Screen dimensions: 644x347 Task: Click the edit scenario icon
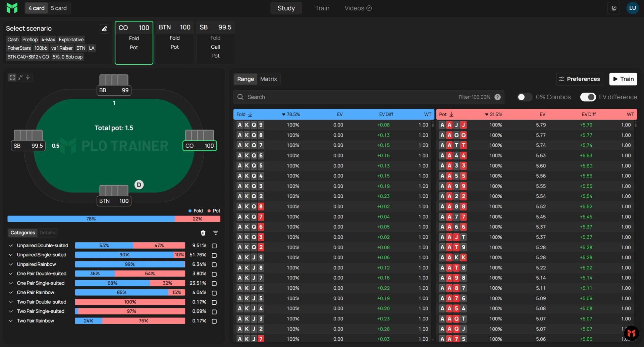click(104, 29)
